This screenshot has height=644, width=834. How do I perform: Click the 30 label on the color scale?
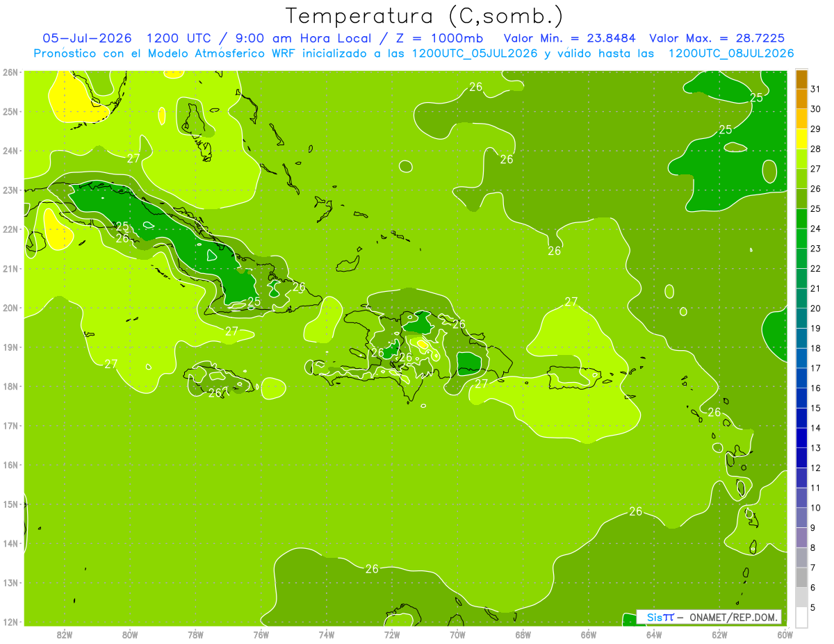tap(815, 109)
